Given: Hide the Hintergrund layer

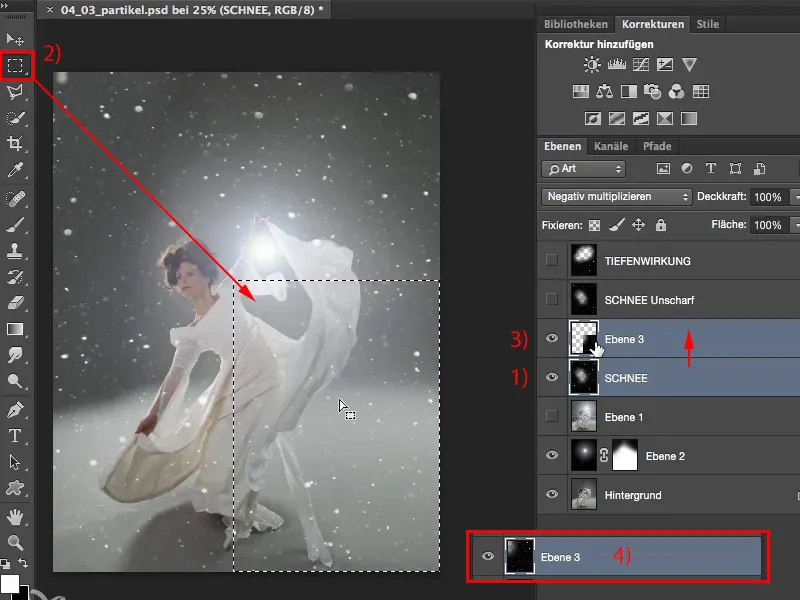Looking at the screenshot, I should pyautogui.click(x=552, y=494).
